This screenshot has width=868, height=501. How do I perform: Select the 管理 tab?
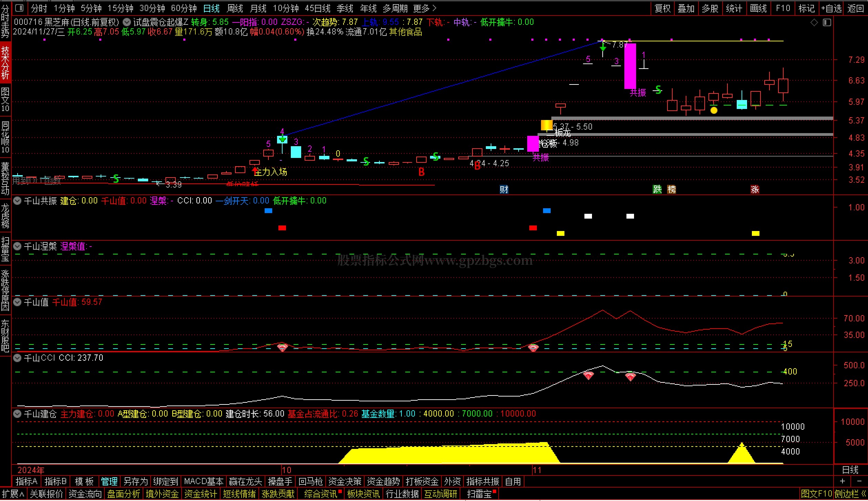(x=109, y=481)
